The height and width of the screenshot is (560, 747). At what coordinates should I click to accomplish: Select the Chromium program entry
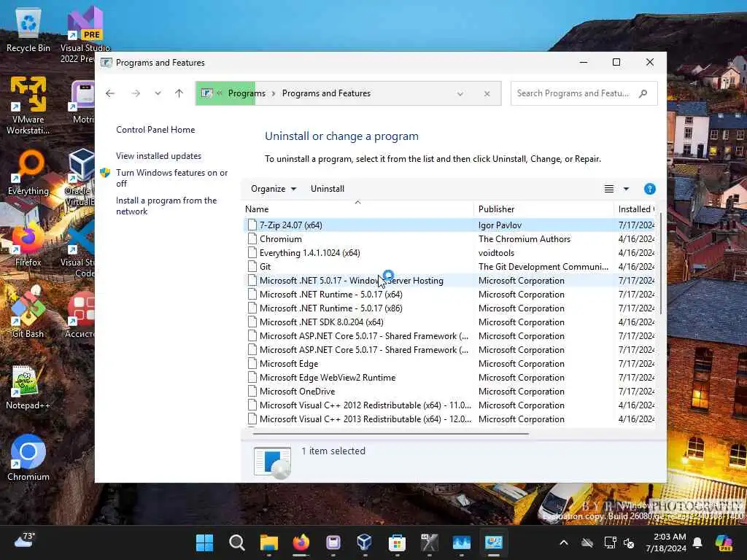[x=449, y=238]
